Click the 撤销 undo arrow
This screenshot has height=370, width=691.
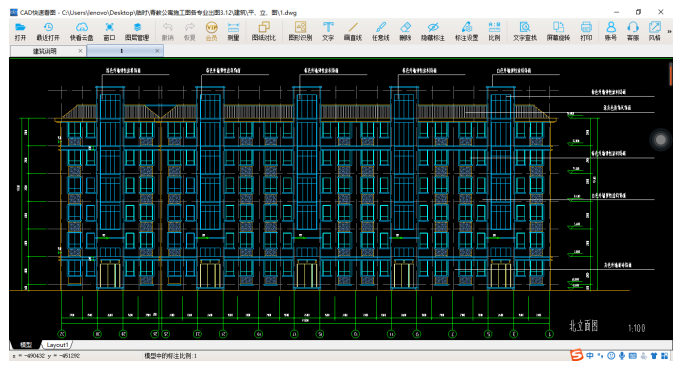167,31
